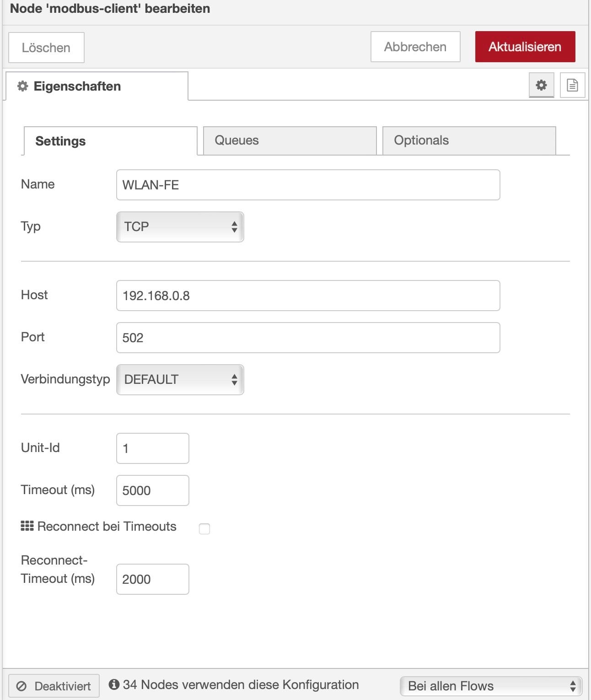Focus the Host field 192.168.0.8
This screenshot has width=591, height=700.
[308, 296]
